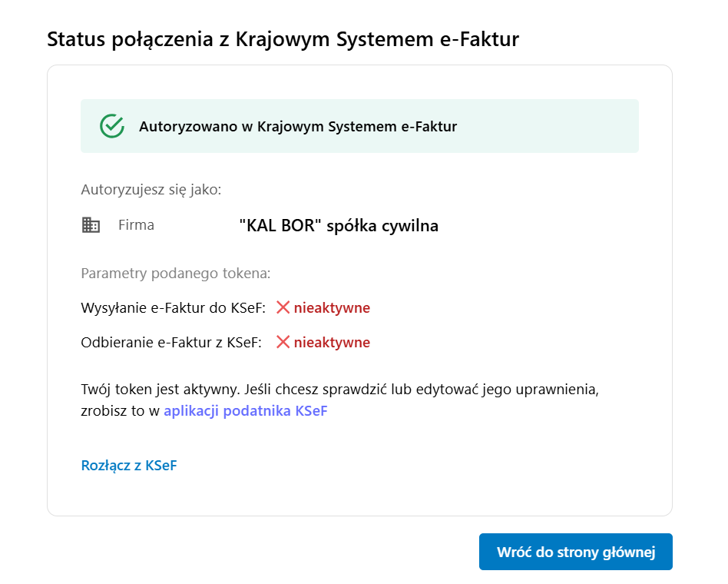Open the aplikacji podatnika KSeF link
The height and width of the screenshot is (584, 728).
[245, 410]
